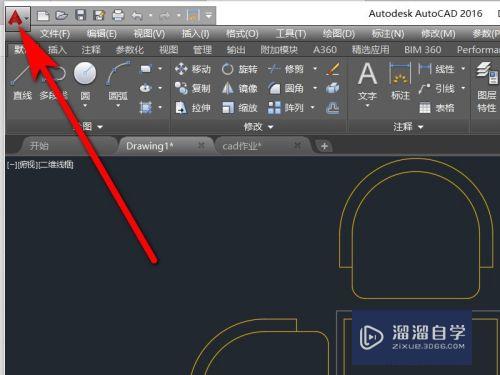Open the 文件(F) menu

click(55, 34)
